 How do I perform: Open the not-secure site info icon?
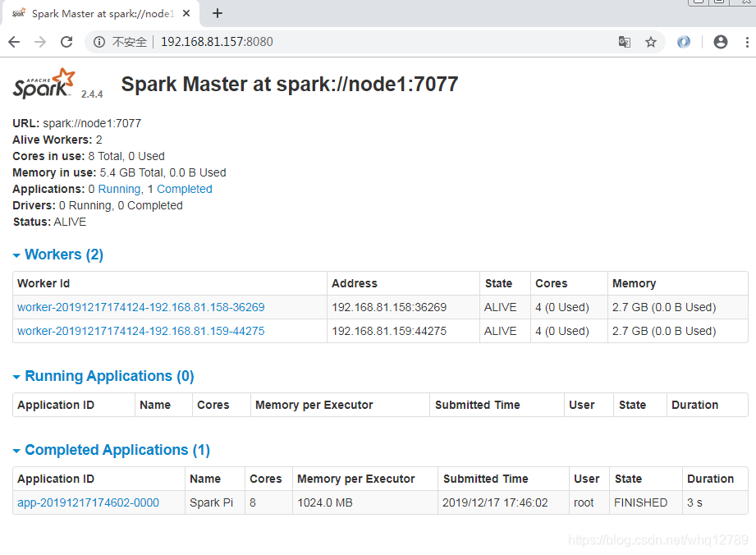(x=99, y=42)
